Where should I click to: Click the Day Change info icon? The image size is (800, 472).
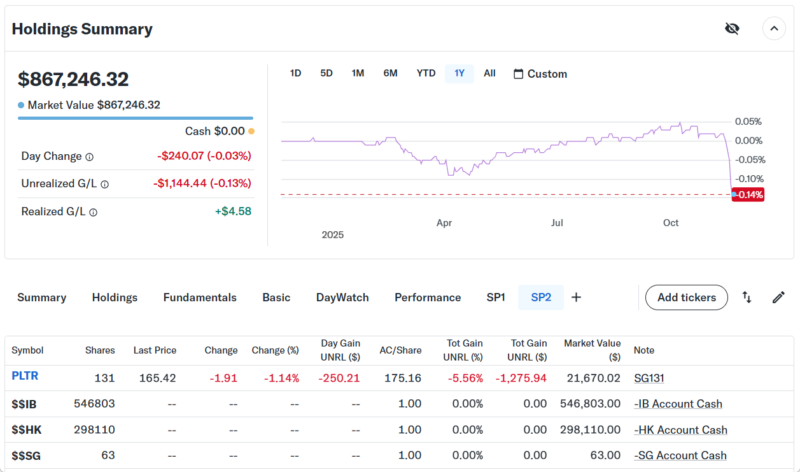tap(89, 157)
